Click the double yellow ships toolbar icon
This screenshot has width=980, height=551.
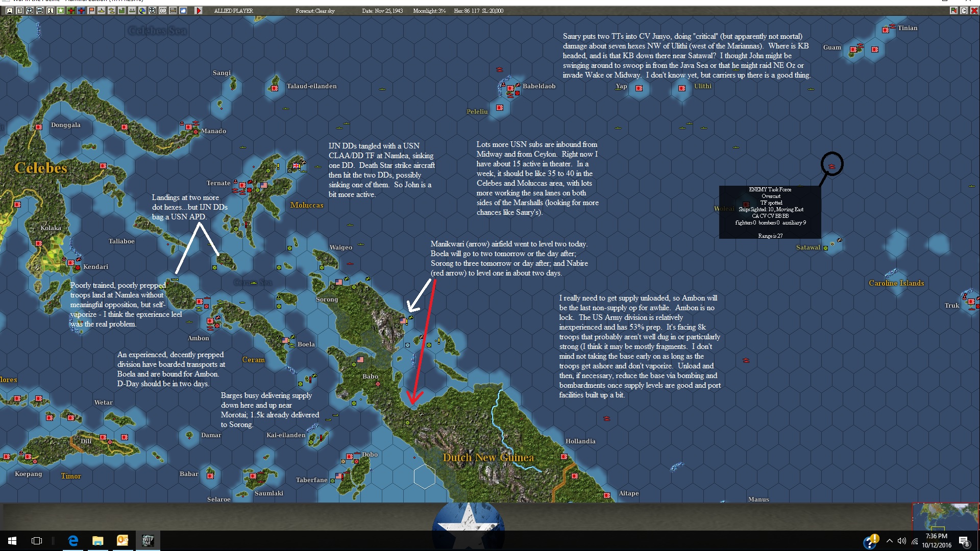pos(112,11)
